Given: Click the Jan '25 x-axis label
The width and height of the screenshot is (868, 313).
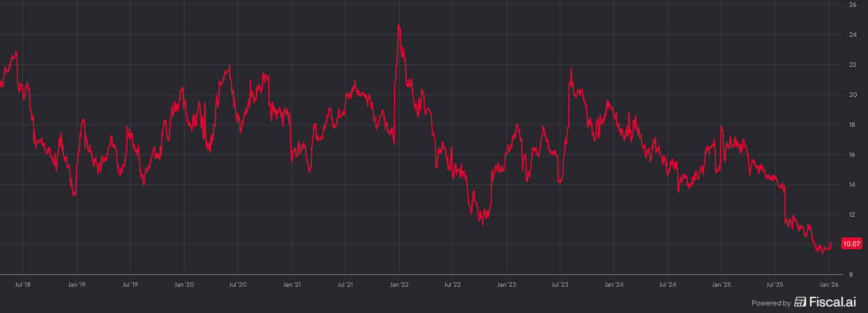Looking at the screenshot, I should pos(721,285).
